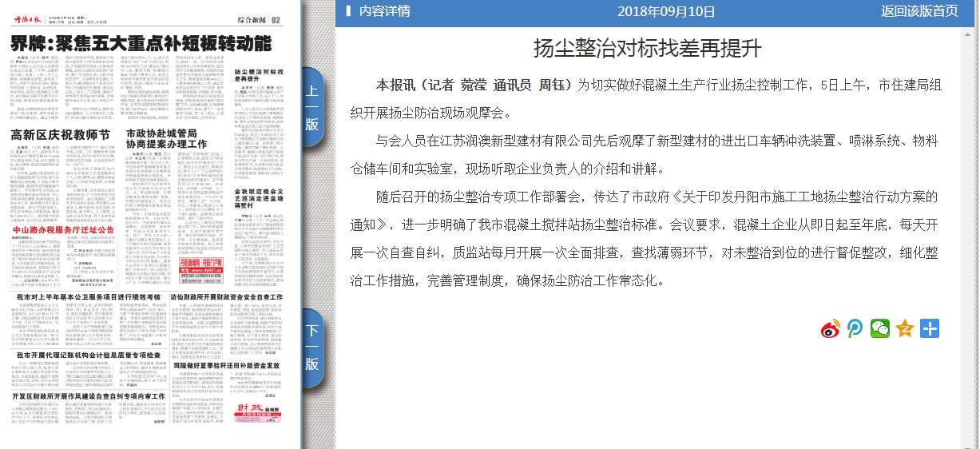Open more sharing options plus icon
The height and width of the screenshot is (449, 980).
(x=929, y=328)
